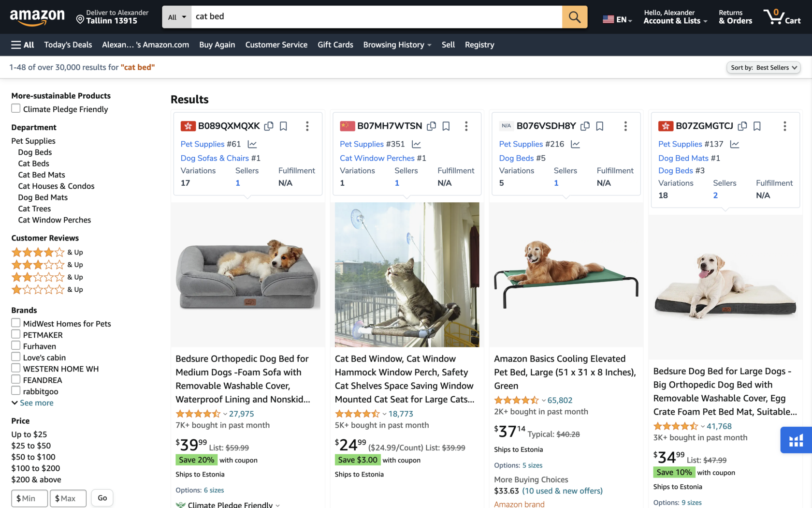Filter price $25 to $50
The width and height of the screenshot is (812, 508).
pyautogui.click(x=31, y=446)
